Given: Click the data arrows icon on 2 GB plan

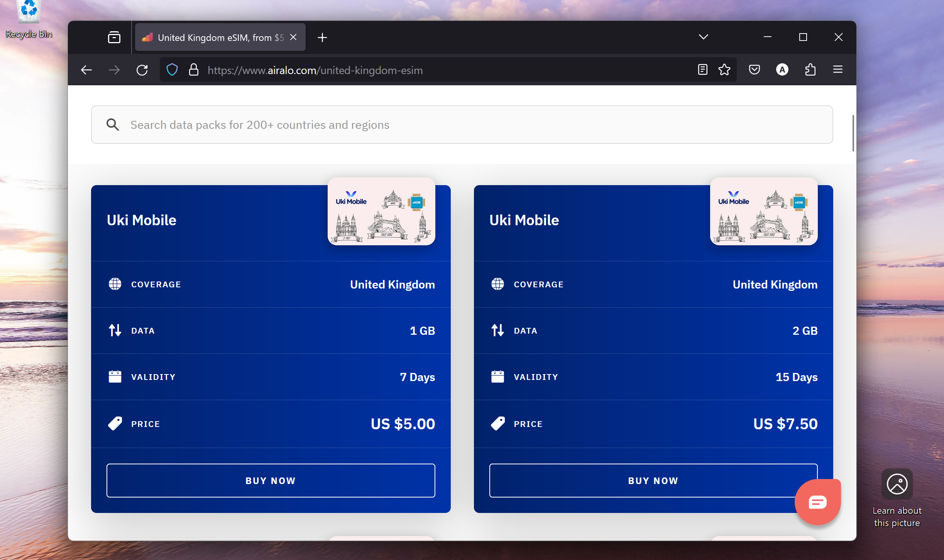Looking at the screenshot, I should click(497, 330).
